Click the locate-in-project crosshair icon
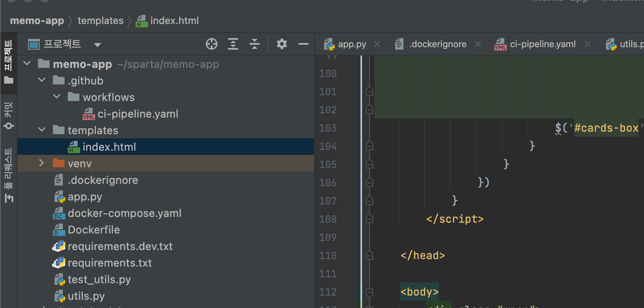The width and height of the screenshot is (644, 308). [x=212, y=44]
